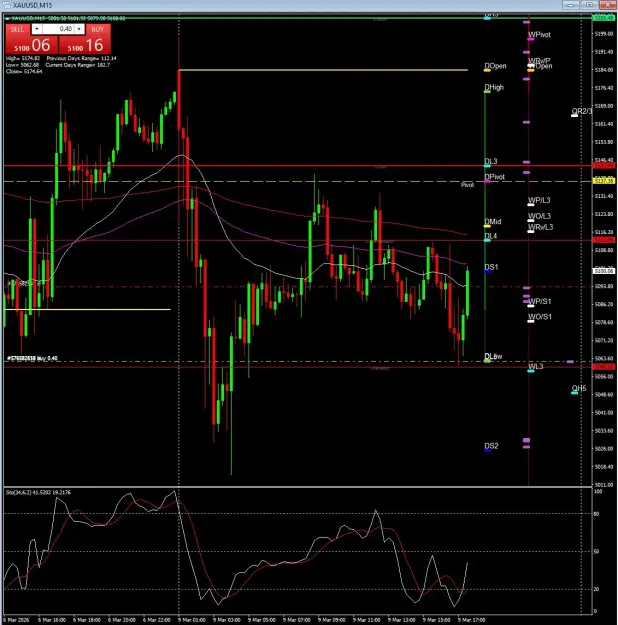Click the yellow 5137.38 price tag on axis
Viewport: 618px width, 625px height.
click(x=604, y=181)
